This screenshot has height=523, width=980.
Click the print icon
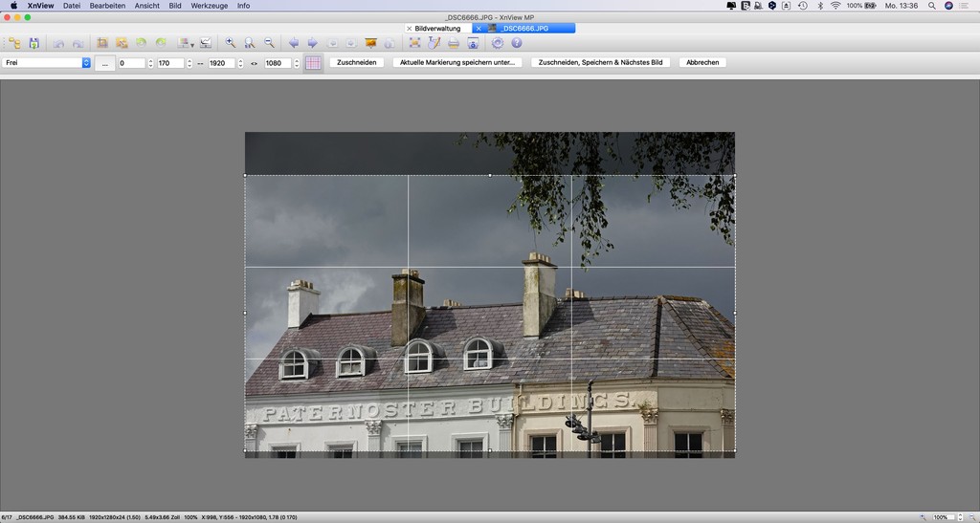pos(454,43)
